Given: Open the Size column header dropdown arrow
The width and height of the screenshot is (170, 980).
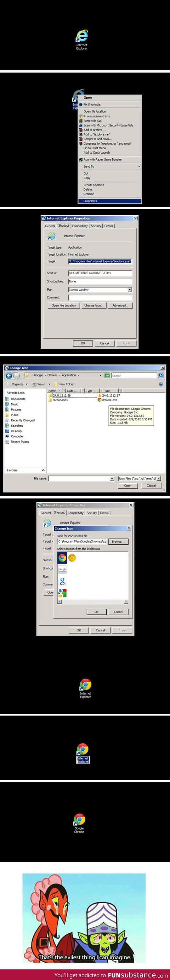Looking at the screenshot, I should [120, 391].
